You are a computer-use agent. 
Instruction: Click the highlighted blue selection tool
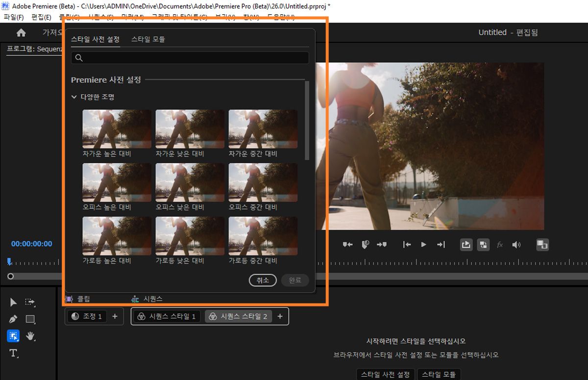[x=13, y=336]
